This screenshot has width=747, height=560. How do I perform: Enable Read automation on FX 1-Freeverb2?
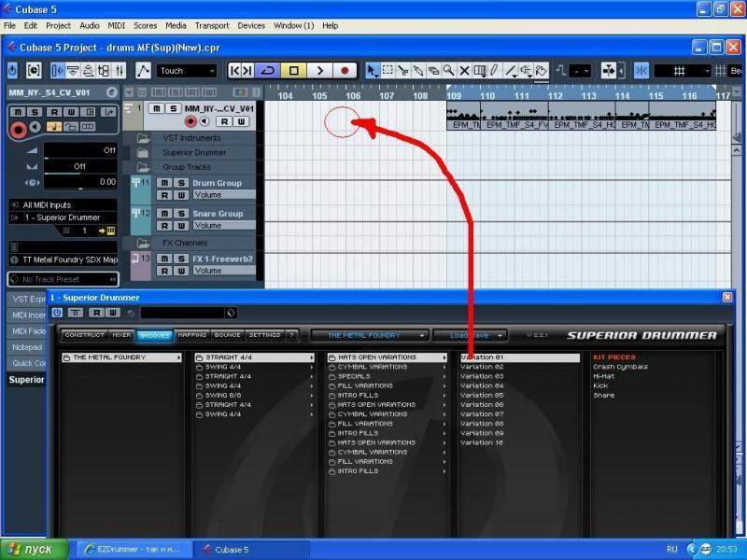pyautogui.click(x=164, y=271)
